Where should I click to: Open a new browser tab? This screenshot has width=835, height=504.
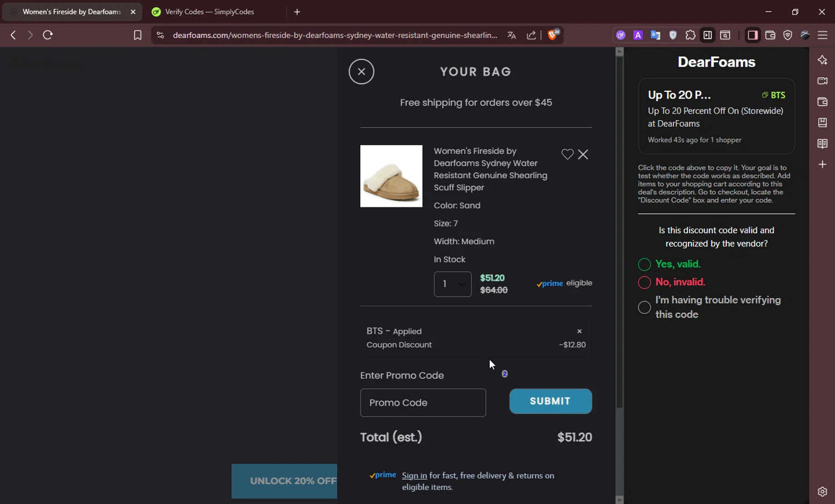[x=297, y=12]
